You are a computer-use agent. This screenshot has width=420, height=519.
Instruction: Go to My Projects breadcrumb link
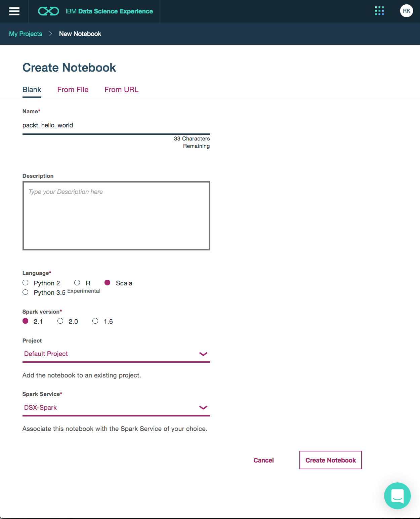pyautogui.click(x=26, y=34)
